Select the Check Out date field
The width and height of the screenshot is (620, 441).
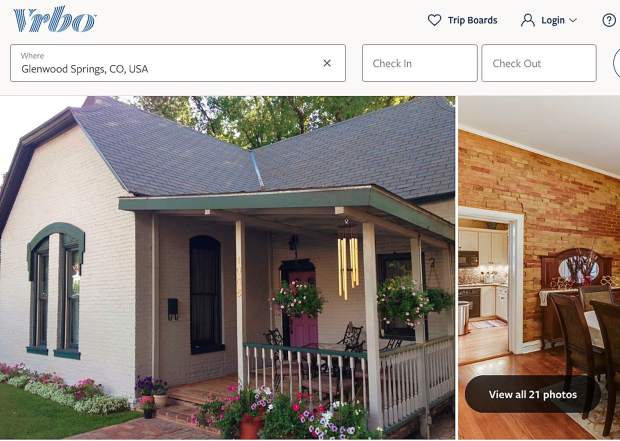click(x=539, y=63)
